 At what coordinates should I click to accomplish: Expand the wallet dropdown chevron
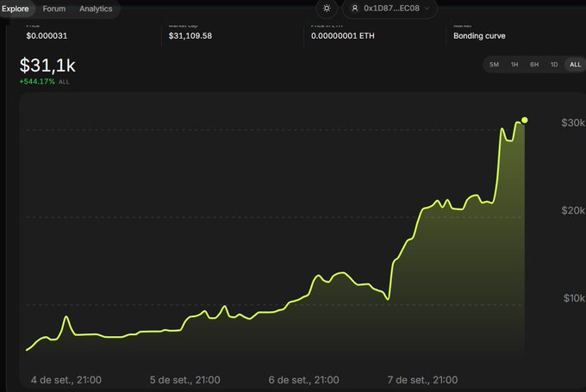(427, 9)
